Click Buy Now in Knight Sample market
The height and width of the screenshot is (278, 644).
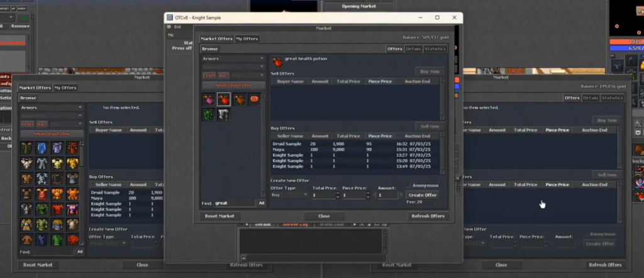click(x=430, y=72)
